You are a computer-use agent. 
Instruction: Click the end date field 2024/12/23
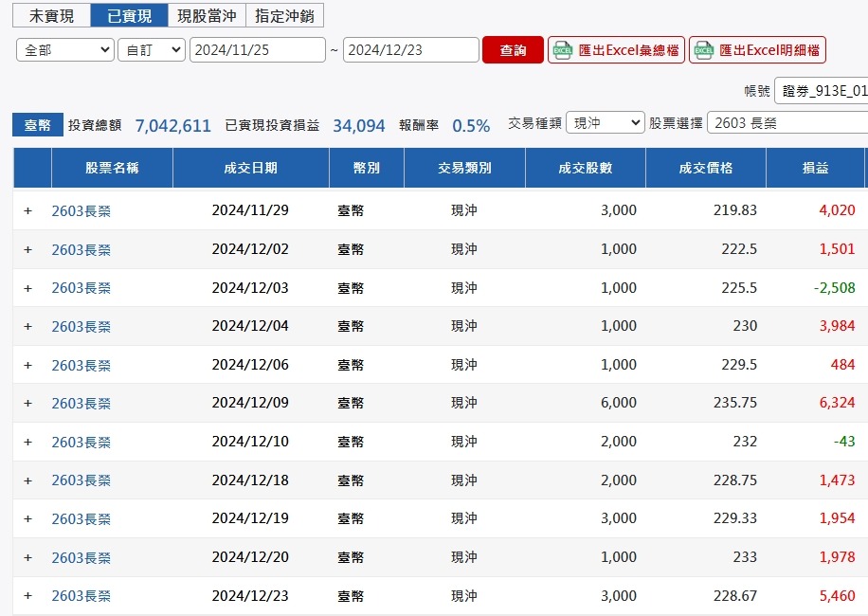[410, 50]
